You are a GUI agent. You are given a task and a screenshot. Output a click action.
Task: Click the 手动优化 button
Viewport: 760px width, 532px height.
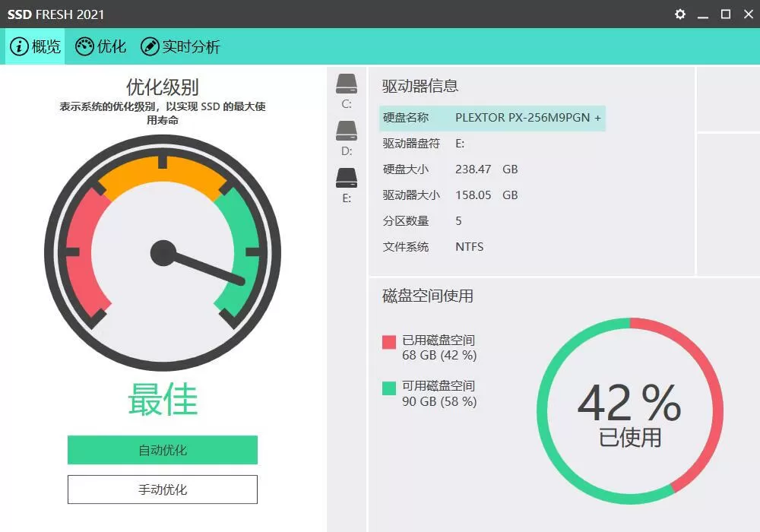tap(162, 489)
